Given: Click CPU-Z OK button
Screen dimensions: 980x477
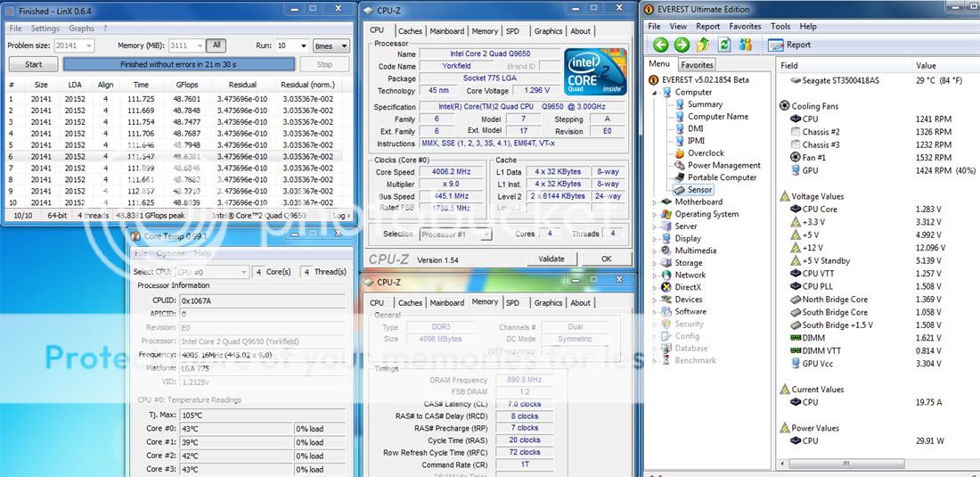Looking at the screenshot, I should coord(606,259).
